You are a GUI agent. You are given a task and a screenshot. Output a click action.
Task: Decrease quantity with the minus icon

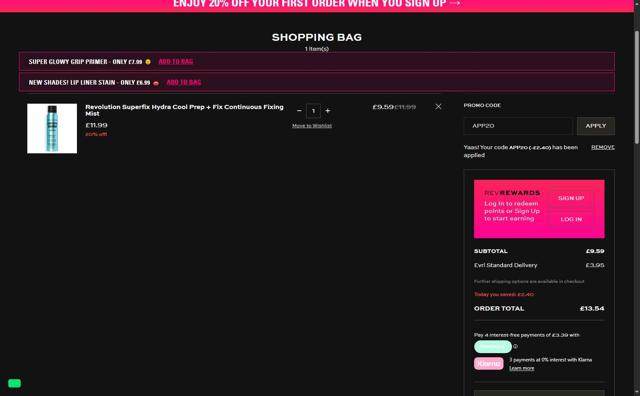click(x=299, y=111)
